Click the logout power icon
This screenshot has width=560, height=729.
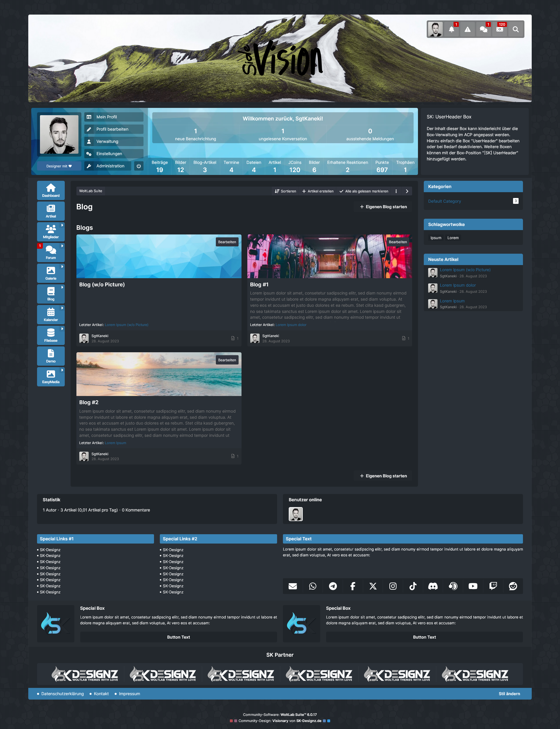(x=139, y=166)
